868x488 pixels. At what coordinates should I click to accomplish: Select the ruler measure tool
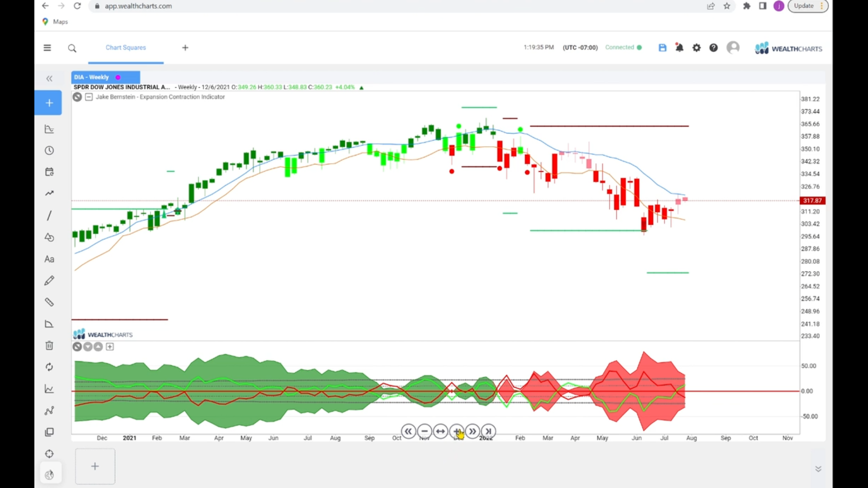[x=49, y=302]
